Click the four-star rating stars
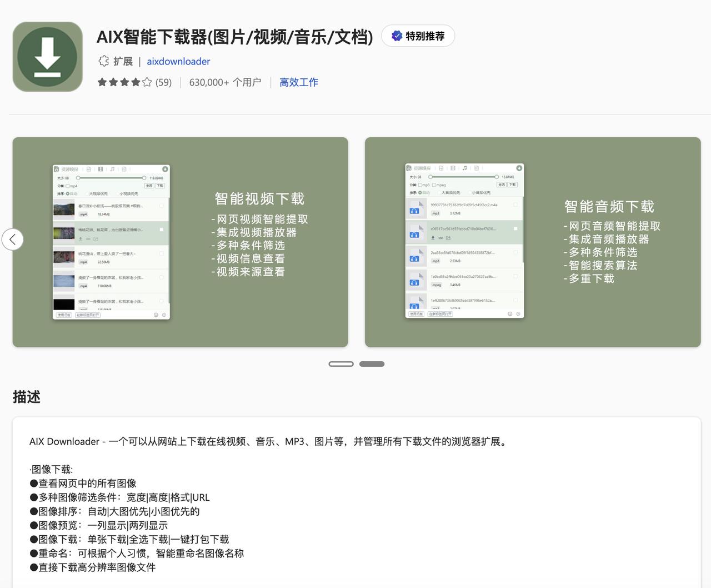 tap(124, 82)
